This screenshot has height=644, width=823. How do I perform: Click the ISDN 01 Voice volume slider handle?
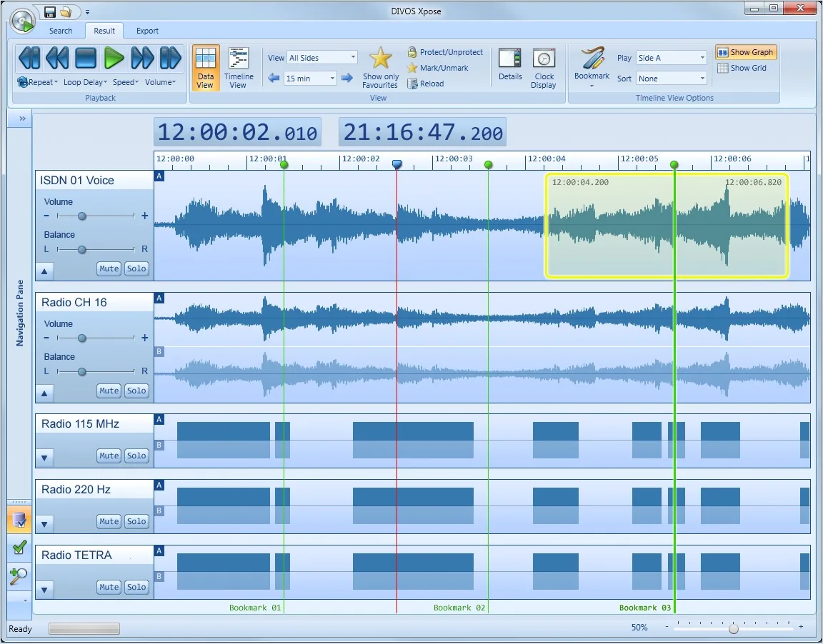pos(82,216)
